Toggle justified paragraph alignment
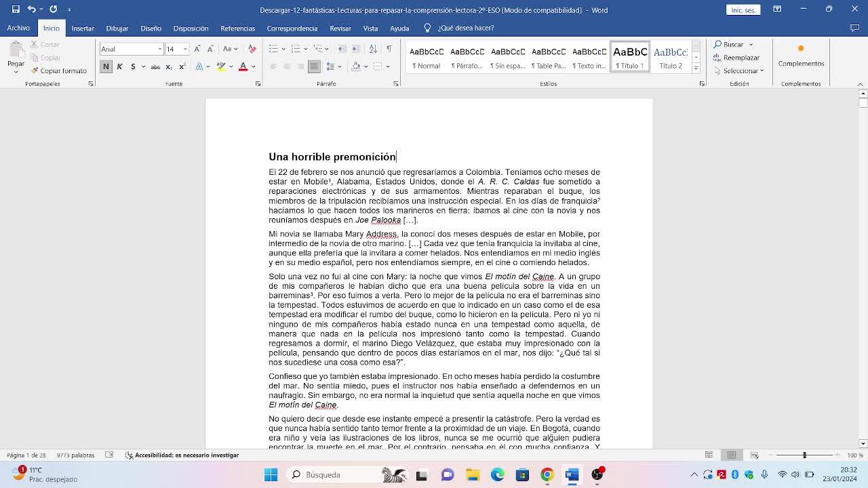868x488 pixels. [x=314, y=66]
